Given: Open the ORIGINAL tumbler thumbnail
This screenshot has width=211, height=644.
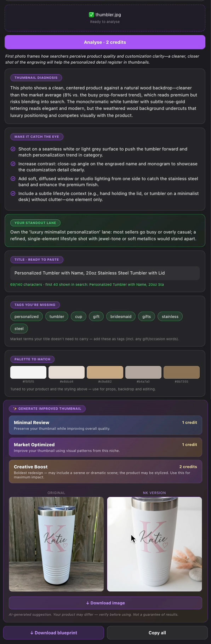Looking at the screenshot, I should [56, 544].
